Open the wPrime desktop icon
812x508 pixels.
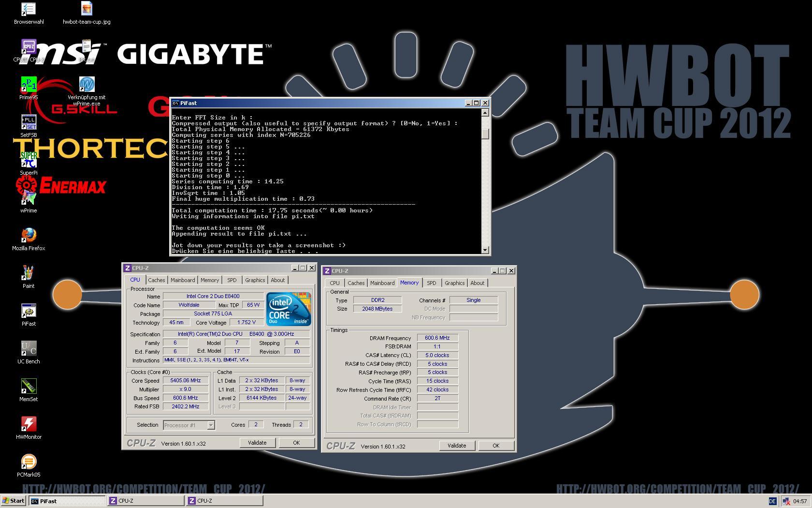(29, 202)
